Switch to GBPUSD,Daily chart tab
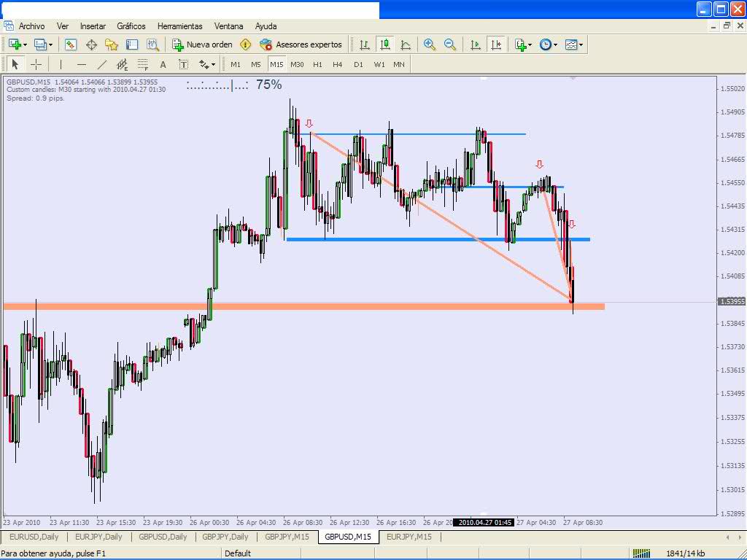This screenshot has height=560, width=747. click(163, 537)
